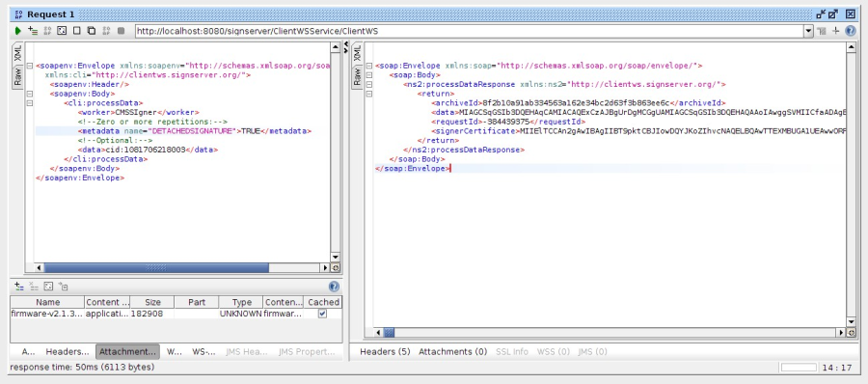The image size is (868, 384).
Task: Click the grayed SOAP icon beside add-to-TestCase
Action: click(x=47, y=31)
